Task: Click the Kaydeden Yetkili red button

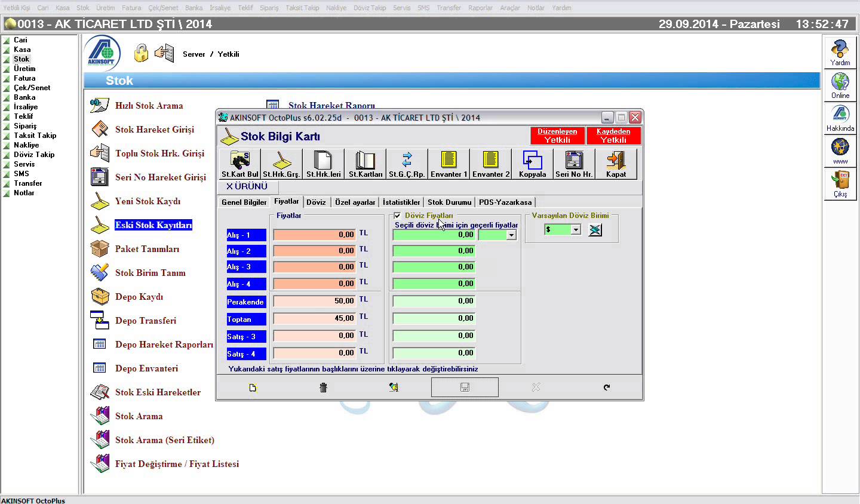Action: [613, 136]
